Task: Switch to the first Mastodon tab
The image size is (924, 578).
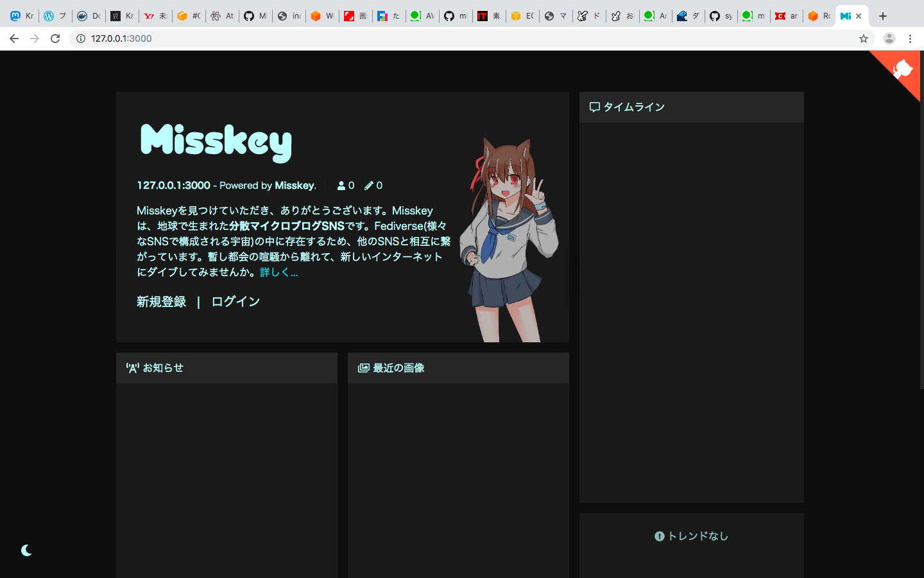Action: pos(22,16)
